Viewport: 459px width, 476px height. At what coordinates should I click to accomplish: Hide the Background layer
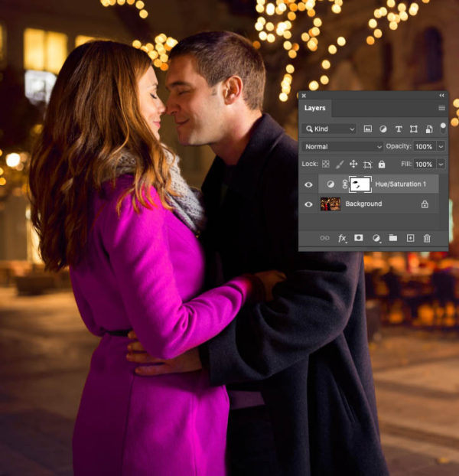308,204
